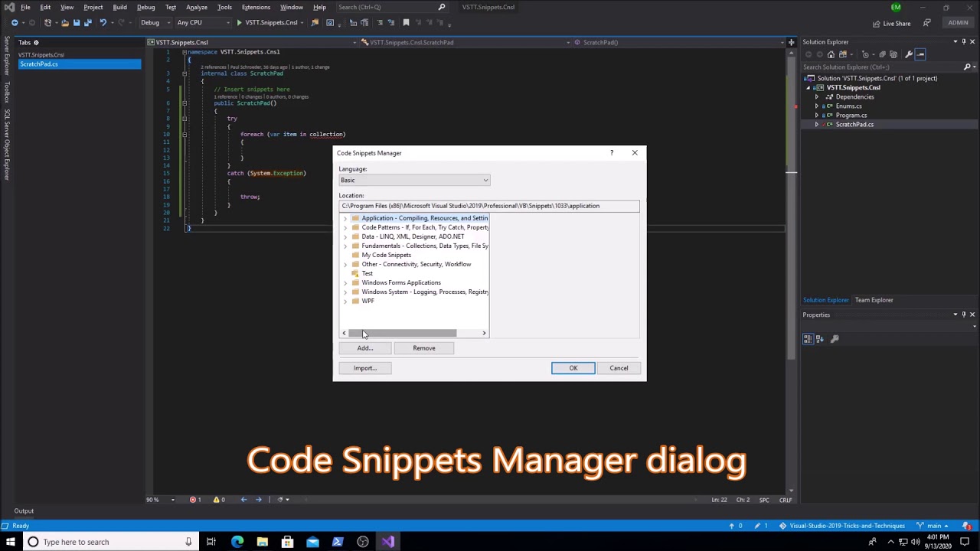This screenshot has width=980, height=551.
Task: Click the Undo toolbar icon
Action: (x=103, y=23)
